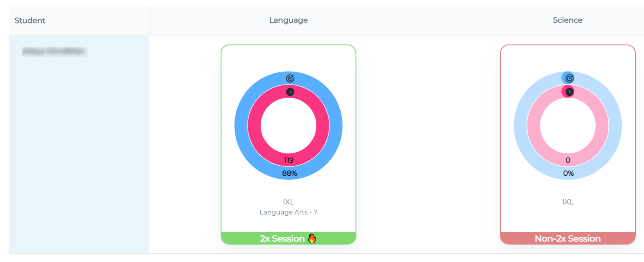Click the red Non-2x Session banner

click(x=567, y=238)
